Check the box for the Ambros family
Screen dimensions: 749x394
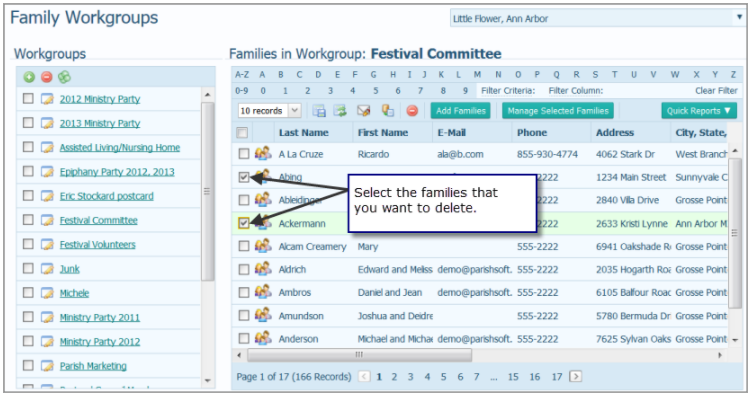[244, 292]
